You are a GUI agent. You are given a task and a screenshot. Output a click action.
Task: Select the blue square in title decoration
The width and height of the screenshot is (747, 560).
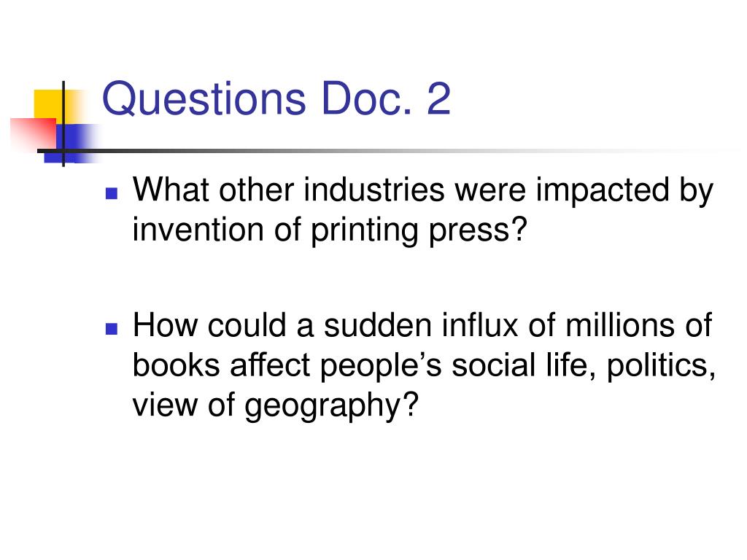[71, 144]
